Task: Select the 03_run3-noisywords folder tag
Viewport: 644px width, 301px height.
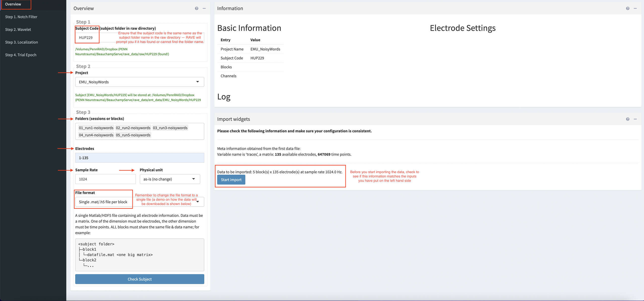Action: 170,128
